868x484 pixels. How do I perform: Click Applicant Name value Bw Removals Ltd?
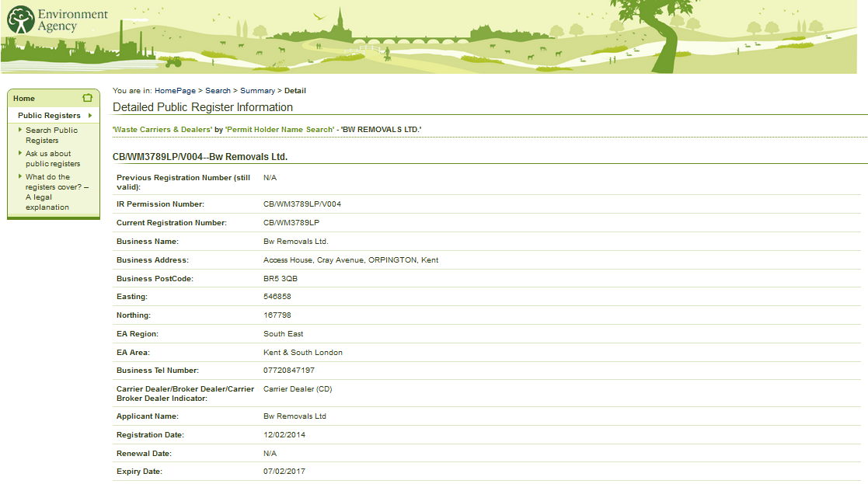click(295, 416)
